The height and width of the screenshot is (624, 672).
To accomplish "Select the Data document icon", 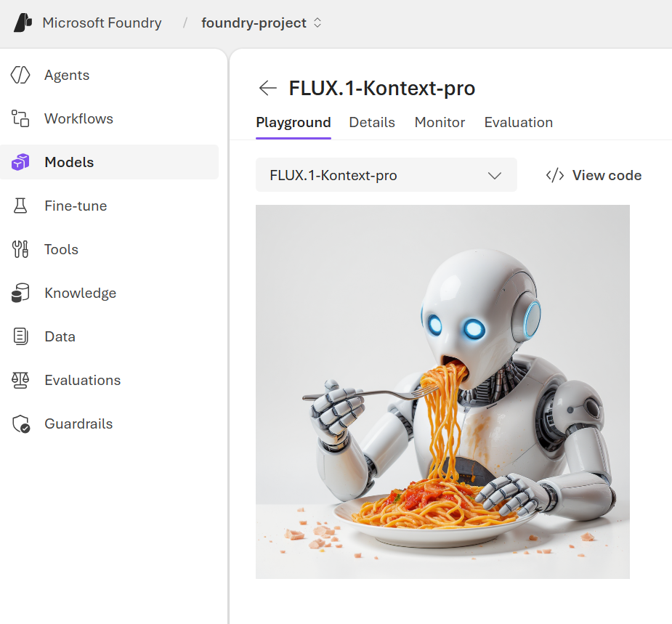I will tap(18, 336).
